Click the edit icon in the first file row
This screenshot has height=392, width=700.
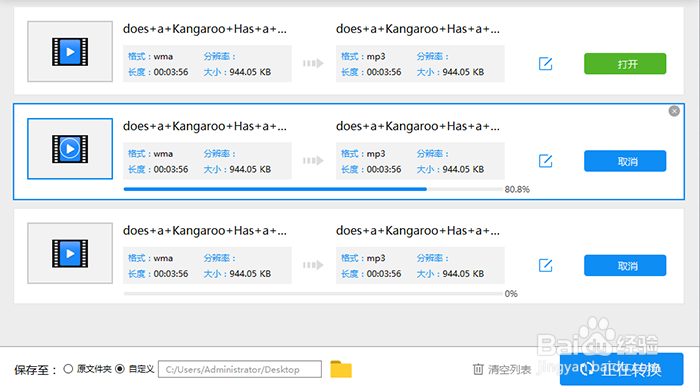coord(545,63)
